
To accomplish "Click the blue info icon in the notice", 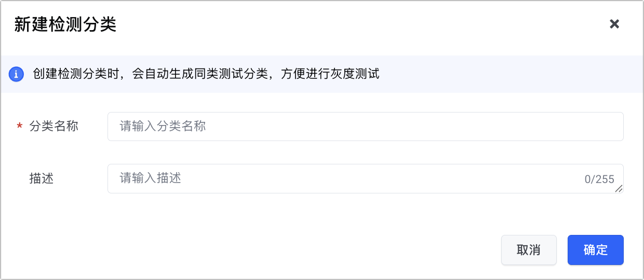I will pos(17,74).
